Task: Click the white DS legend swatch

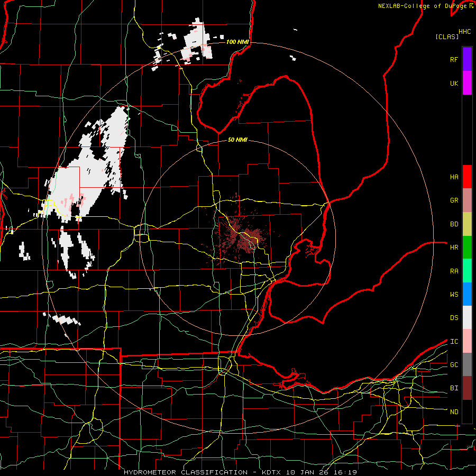Action: [x=467, y=317]
